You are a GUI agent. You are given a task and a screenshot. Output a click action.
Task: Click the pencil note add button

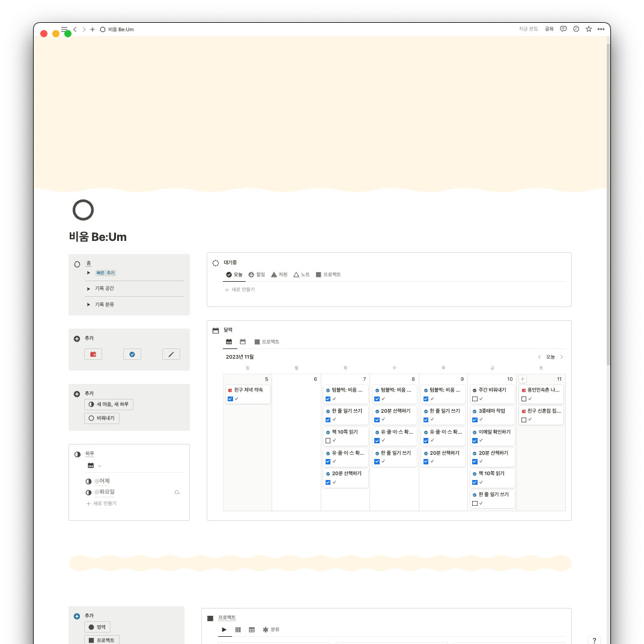click(x=171, y=354)
